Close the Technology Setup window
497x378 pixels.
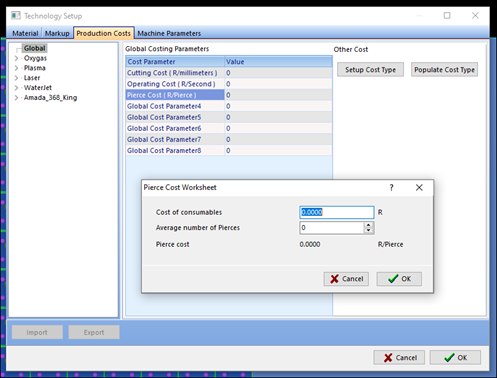coord(475,16)
